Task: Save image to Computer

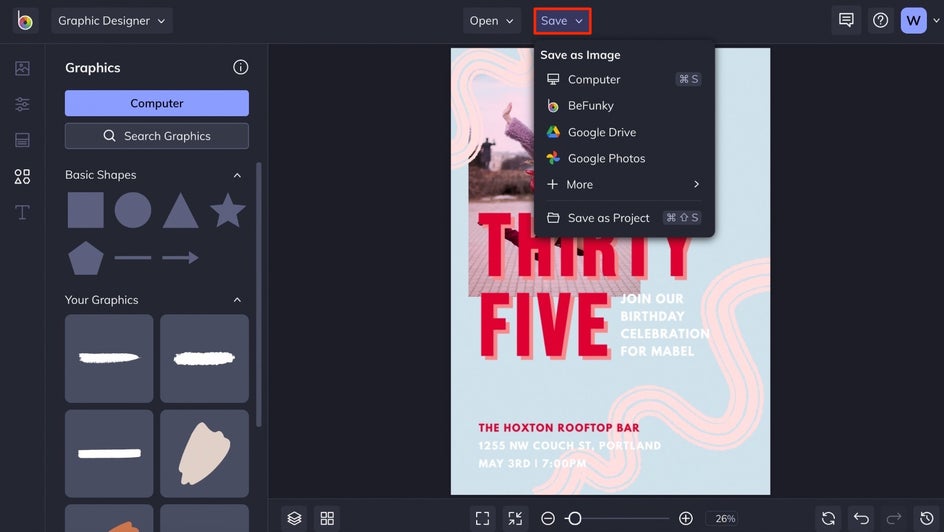Action: [624, 79]
